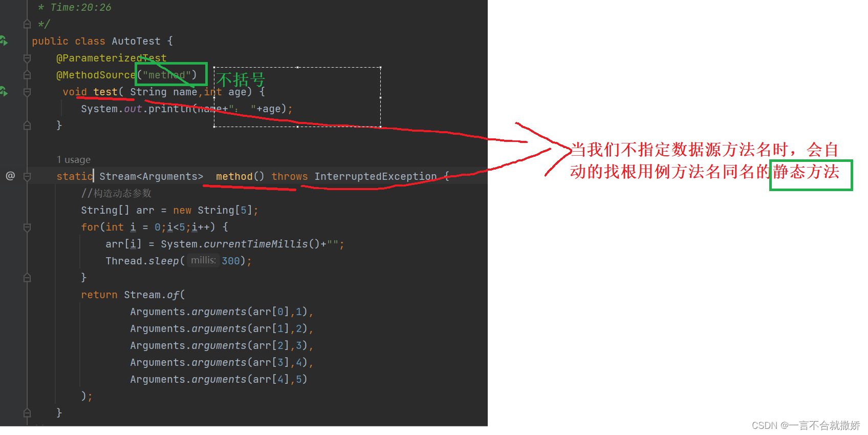This screenshot has width=868, height=435.
Task: Open the '1 usage' inlay hint
Action: tap(74, 160)
